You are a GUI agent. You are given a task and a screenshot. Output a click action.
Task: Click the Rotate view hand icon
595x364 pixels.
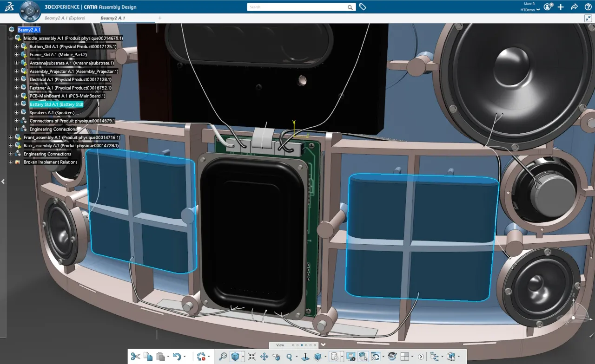pyautogui.click(x=277, y=357)
